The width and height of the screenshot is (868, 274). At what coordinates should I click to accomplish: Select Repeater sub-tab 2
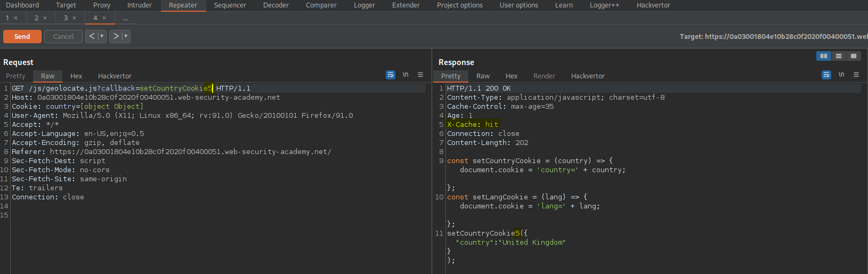[x=37, y=18]
